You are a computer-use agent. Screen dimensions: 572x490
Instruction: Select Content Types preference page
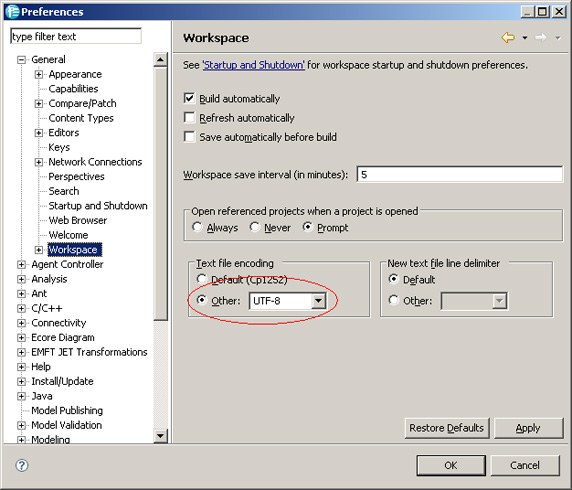click(x=81, y=118)
